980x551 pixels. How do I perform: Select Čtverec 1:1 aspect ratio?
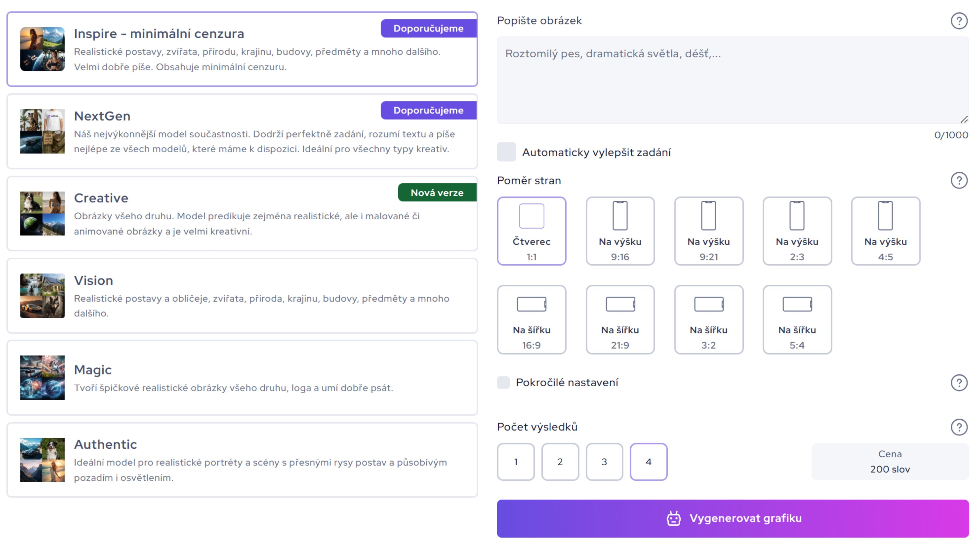tap(531, 231)
